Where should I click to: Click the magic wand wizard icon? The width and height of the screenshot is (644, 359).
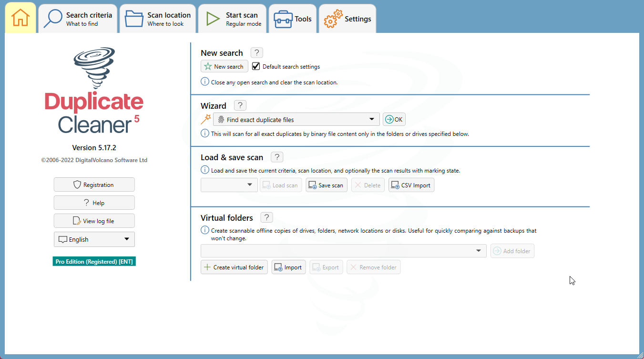205,119
